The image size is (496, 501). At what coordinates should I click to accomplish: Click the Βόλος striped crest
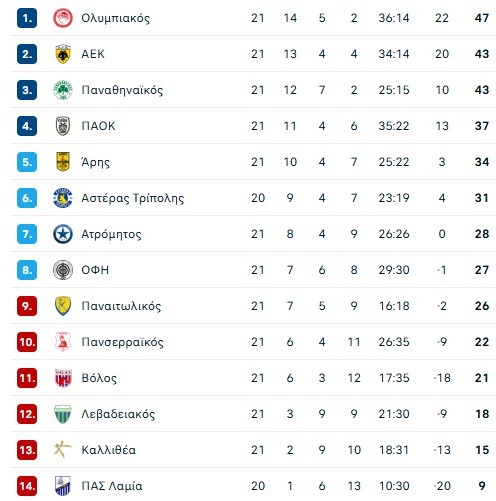click(63, 378)
